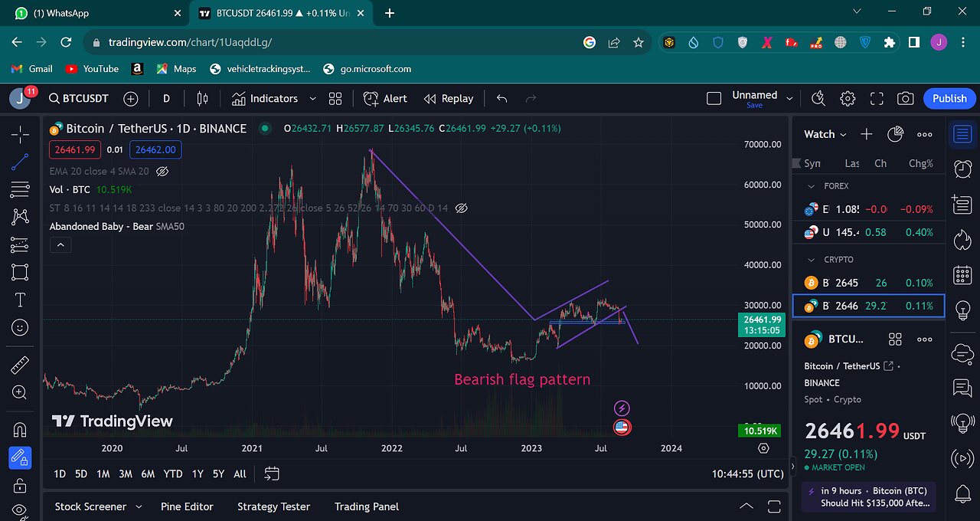This screenshot has width=980, height=521.
Task: Select the trend line drawing tool
Action: [x=20, y=162]
